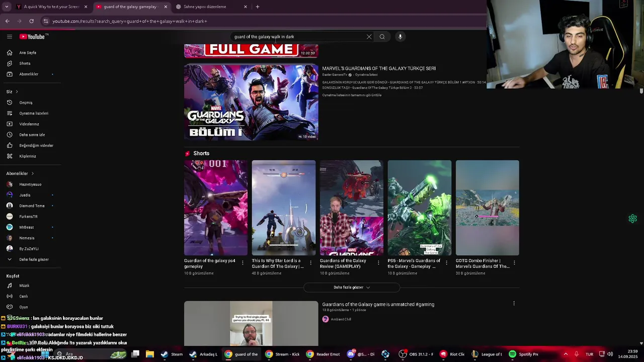
Task: Open Videolarınız in the sidebar
Action: pyautogui.click(x=30, y=124)
